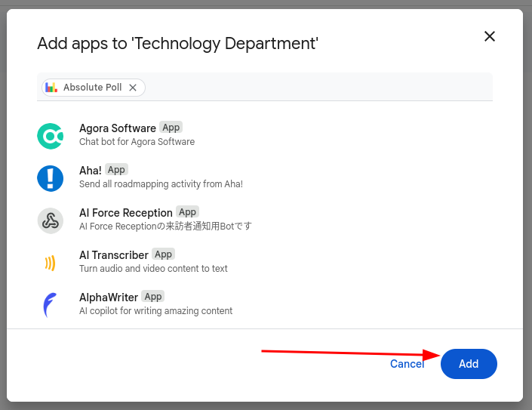Click the AlphaWriter feather icon

pos(50,305)
